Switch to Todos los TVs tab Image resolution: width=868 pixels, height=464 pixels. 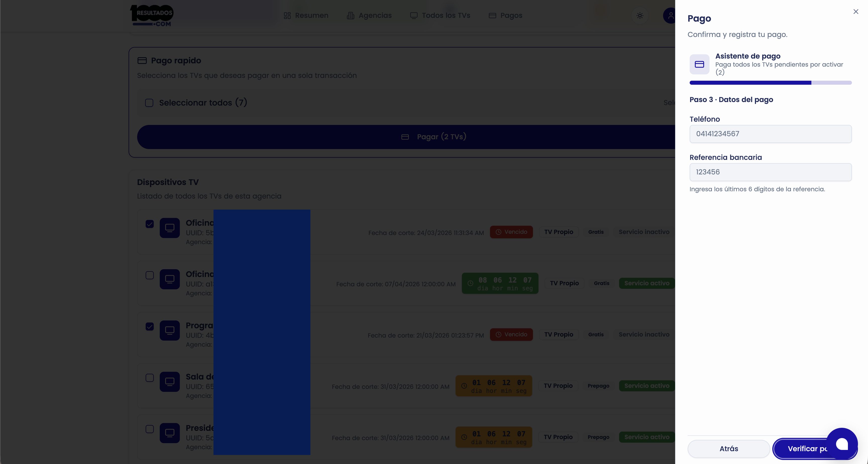click(440, 16)
